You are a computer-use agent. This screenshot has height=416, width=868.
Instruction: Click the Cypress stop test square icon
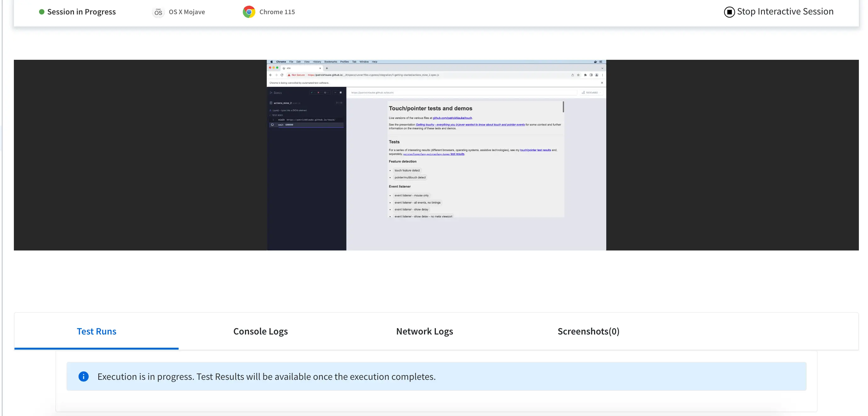pos(340,93)
